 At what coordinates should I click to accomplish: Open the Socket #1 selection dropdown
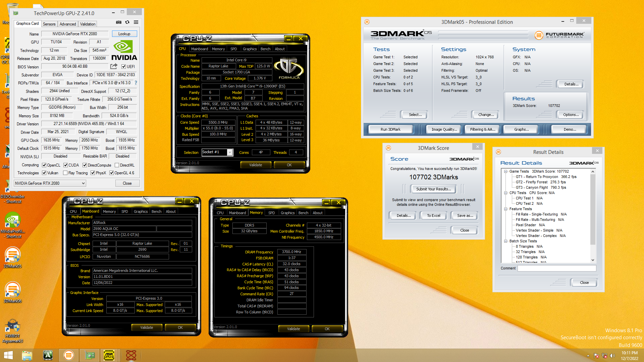pyautogui.click(x=217, y=152)
